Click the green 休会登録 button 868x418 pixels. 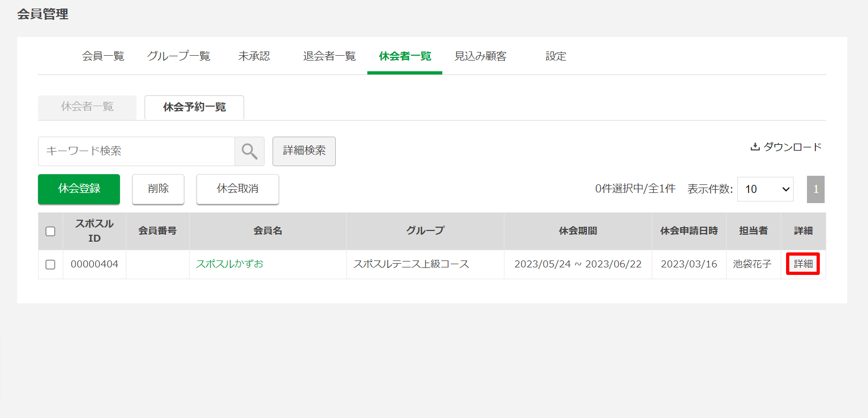pos(79,189)
